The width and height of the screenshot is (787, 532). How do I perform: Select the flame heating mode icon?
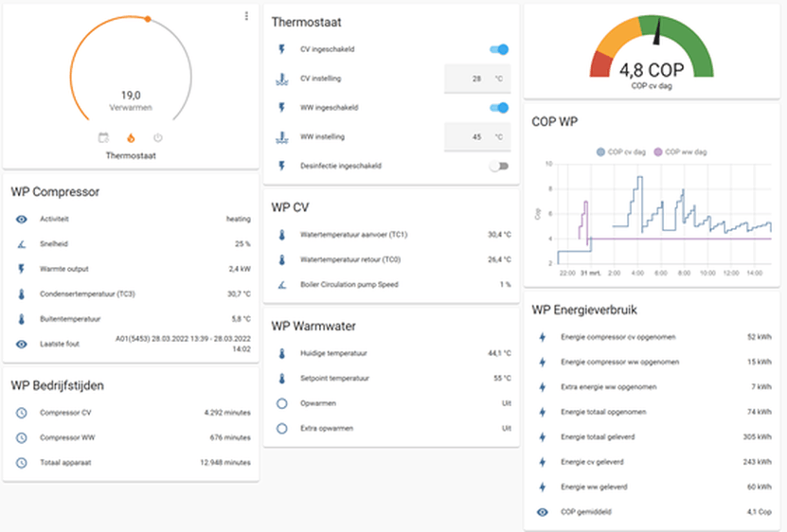[131, 137]
